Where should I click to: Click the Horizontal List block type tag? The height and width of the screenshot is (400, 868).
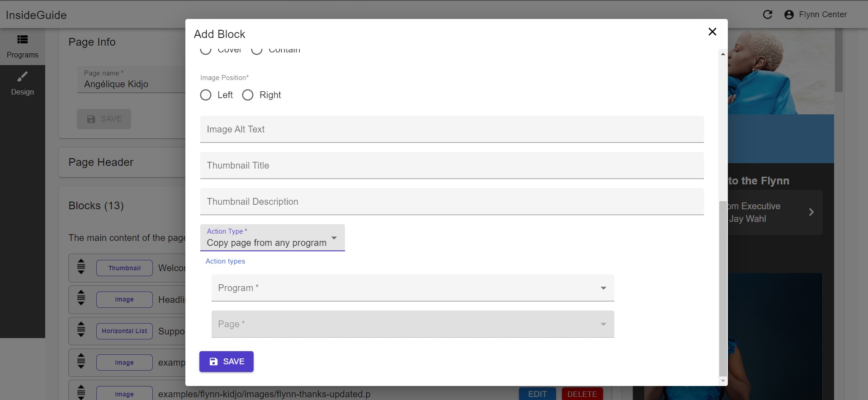pos(124,331)
